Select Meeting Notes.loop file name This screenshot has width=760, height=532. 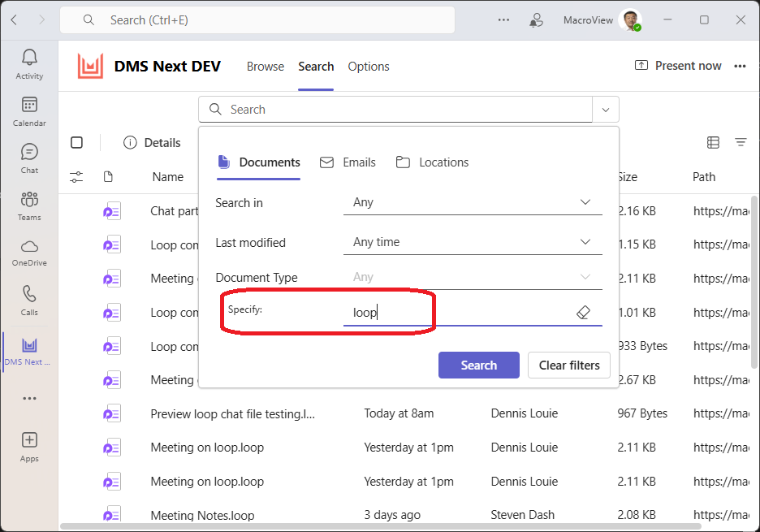202,515
